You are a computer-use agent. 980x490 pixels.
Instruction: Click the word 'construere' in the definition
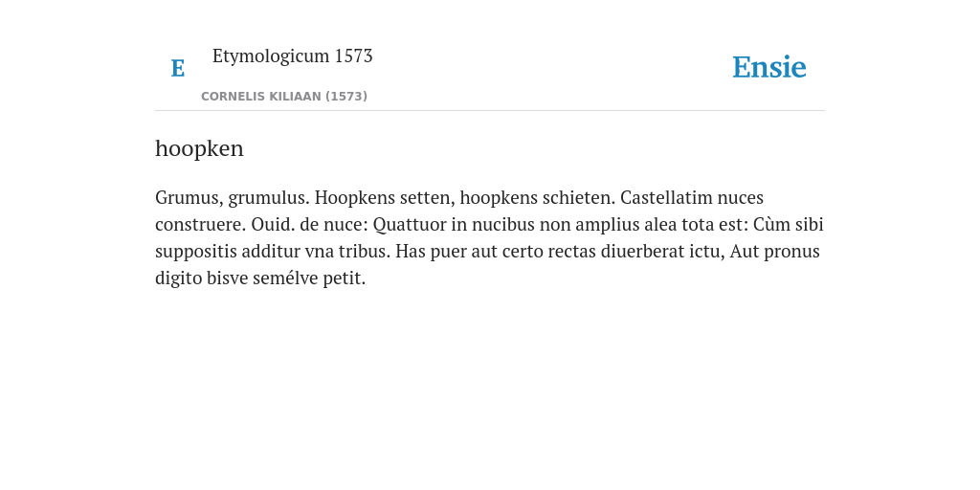[x=201, y=224]
